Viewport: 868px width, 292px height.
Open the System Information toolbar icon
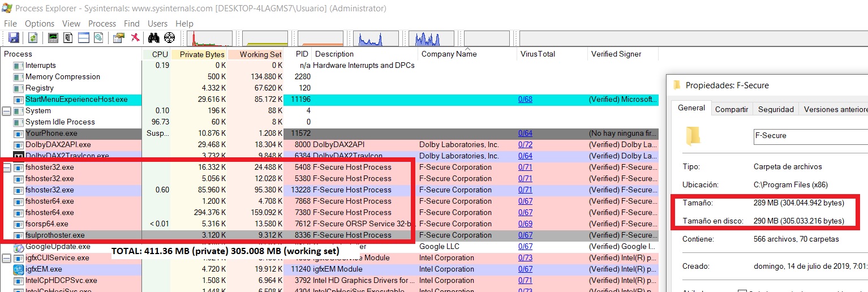pyautogui.click(x=53, y=38)
